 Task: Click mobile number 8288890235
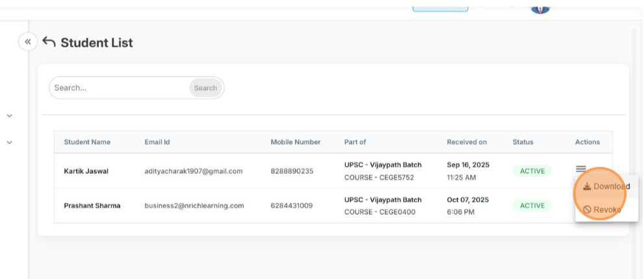pyautogui.click(x=292, y=171)
